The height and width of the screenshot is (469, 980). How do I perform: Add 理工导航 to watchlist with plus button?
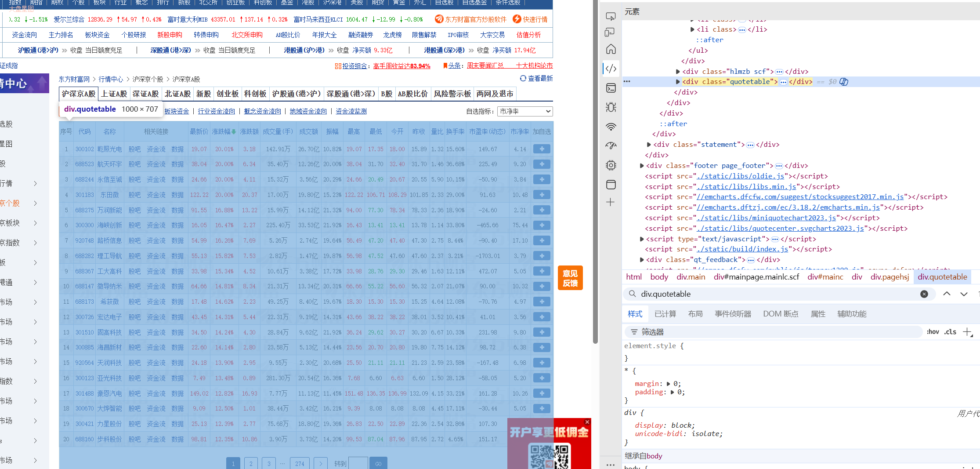tap(542, 256)
